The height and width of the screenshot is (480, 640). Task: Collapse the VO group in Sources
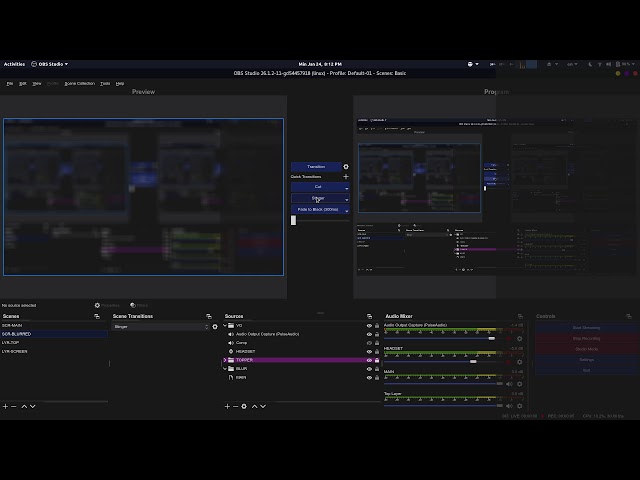(225, 325)
